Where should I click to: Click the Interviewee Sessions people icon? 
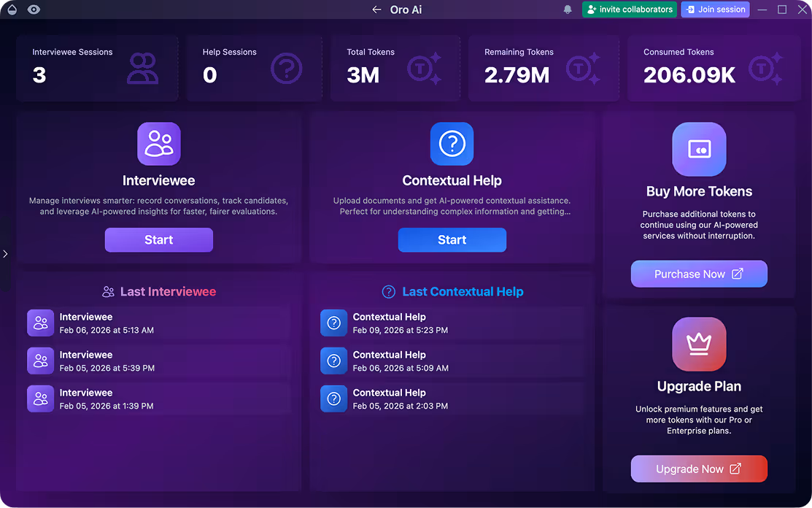142,69
